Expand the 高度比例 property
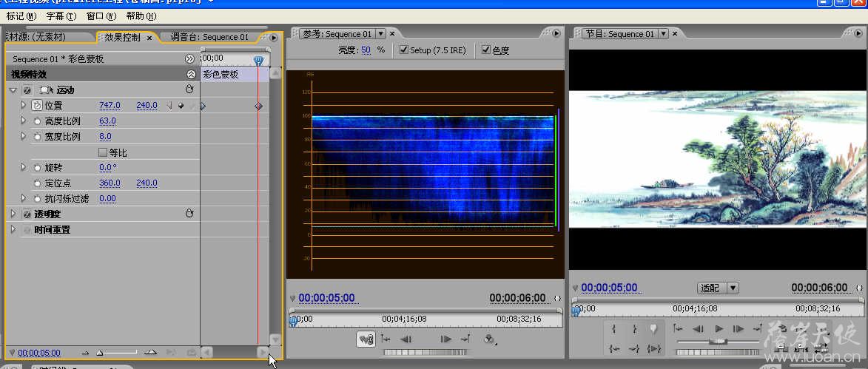 [23, 120]
